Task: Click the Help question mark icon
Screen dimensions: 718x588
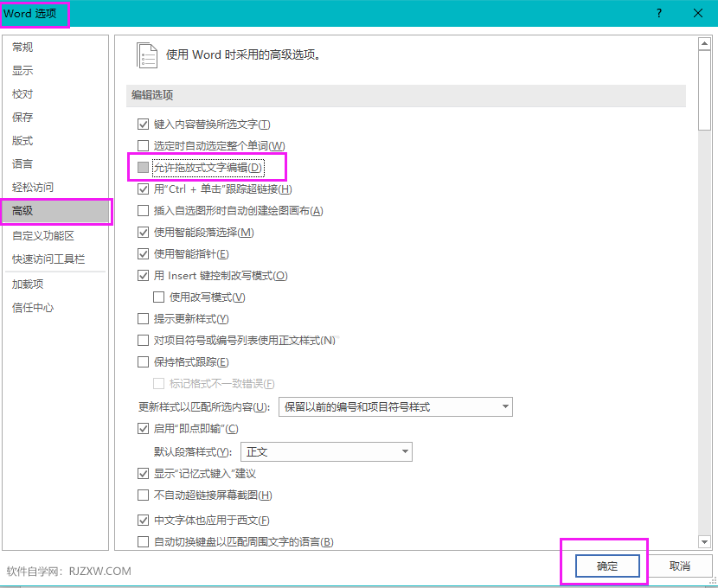Action: click(x=658, y=13)
